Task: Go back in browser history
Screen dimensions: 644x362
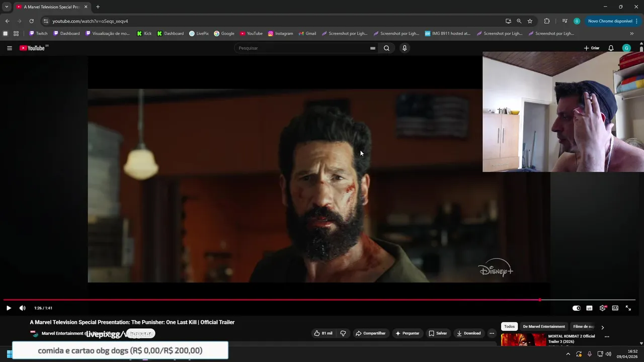Action: pos(7,21)
